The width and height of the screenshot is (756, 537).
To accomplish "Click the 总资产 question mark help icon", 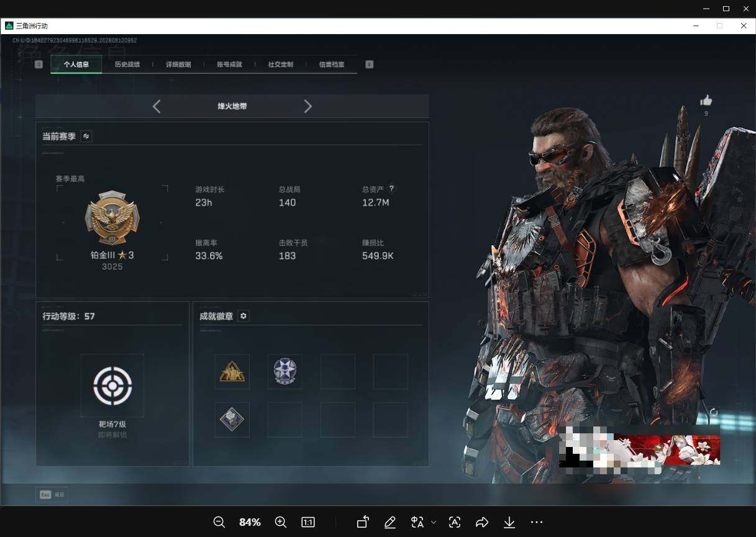I will (x=391, y=189).
